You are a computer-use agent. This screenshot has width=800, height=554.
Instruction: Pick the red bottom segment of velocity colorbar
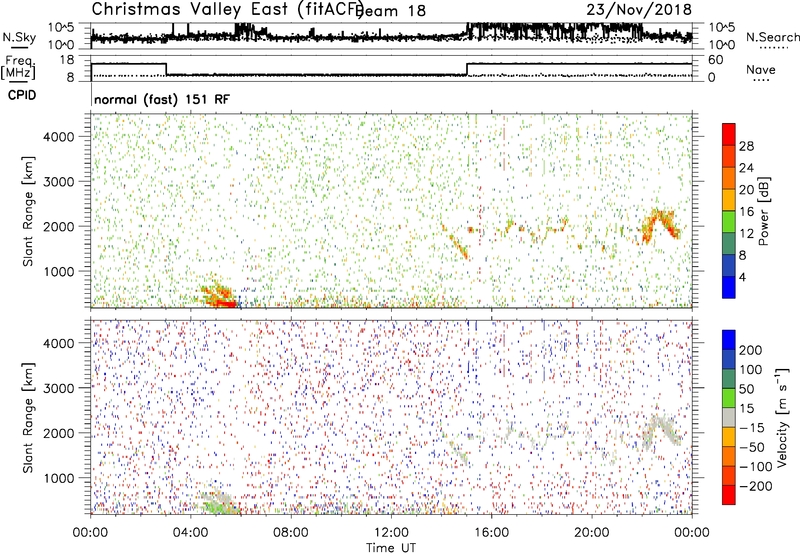[729, 495]
